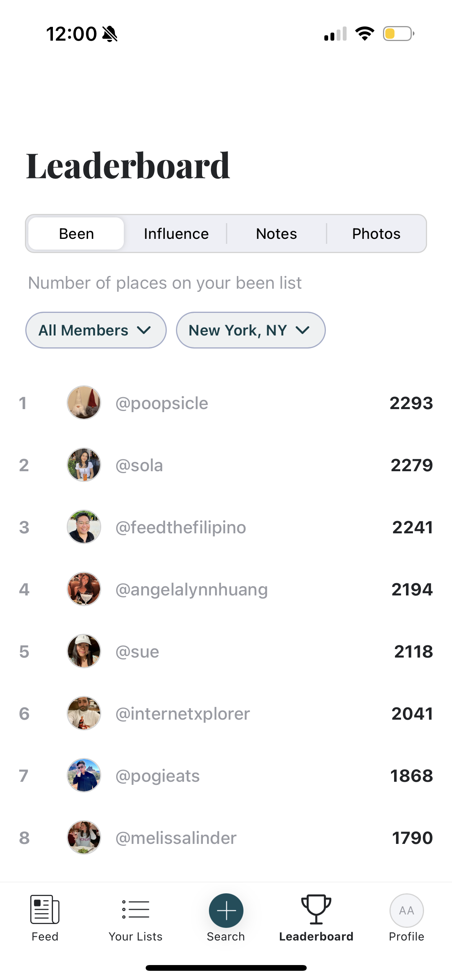This screenshot has width=452, height=980.
Task: Switch to the Been segment
Action: 76,233
